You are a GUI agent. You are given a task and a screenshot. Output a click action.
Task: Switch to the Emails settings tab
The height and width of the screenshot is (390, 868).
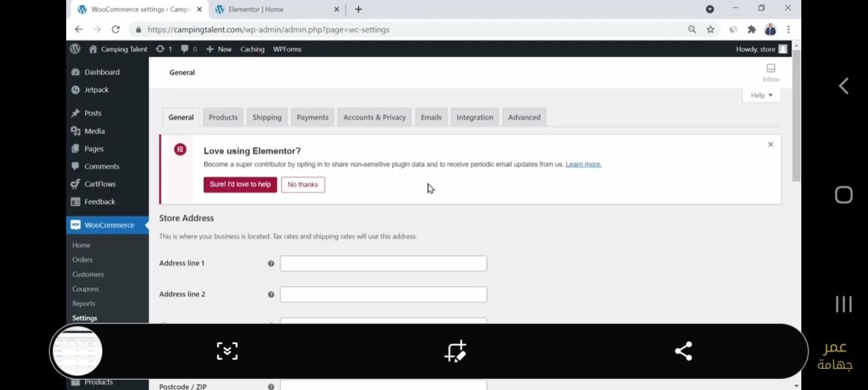(432, 118)
